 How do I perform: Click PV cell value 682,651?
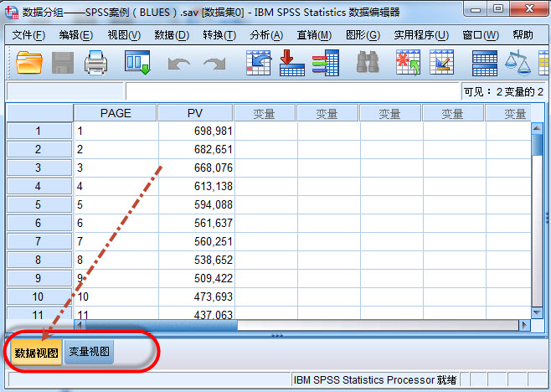pyautogui.click(x=197, y=149)
